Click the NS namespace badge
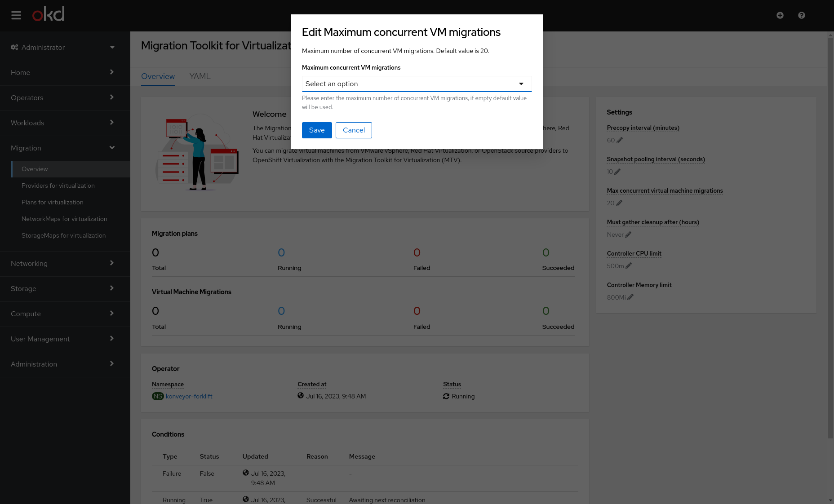This screenshot has width=834, height=504. click(x=158, y=396)
